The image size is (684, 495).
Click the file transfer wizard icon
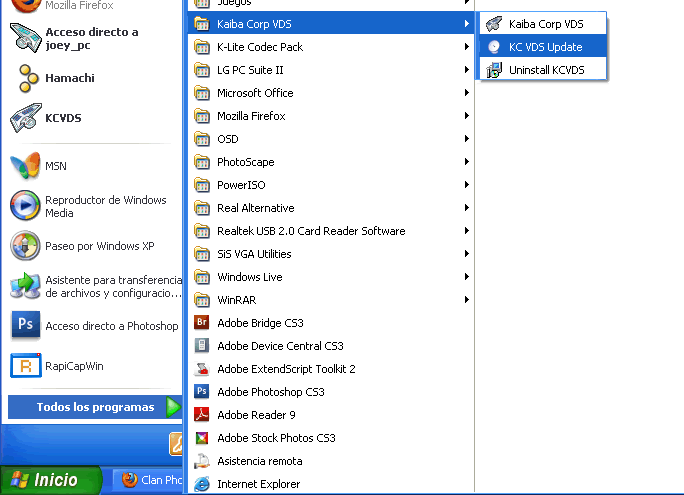tap(25, 286)
